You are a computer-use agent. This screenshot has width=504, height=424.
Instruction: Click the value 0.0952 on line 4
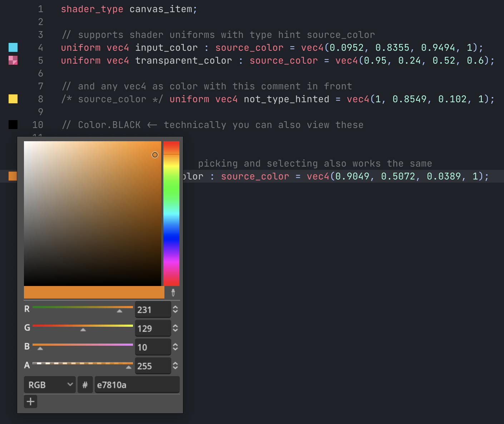click(x=346, y=48)
